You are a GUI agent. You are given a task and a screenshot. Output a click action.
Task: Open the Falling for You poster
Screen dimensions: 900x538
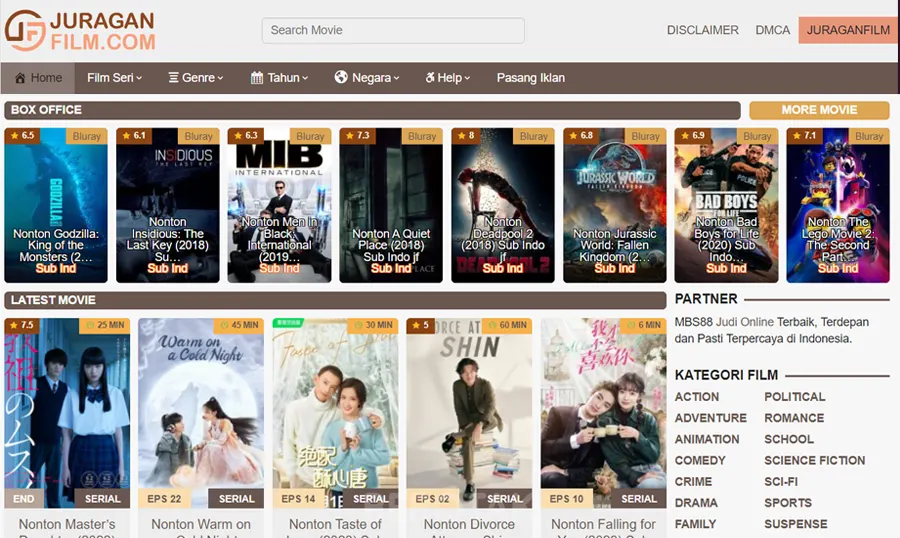[603, 413]
